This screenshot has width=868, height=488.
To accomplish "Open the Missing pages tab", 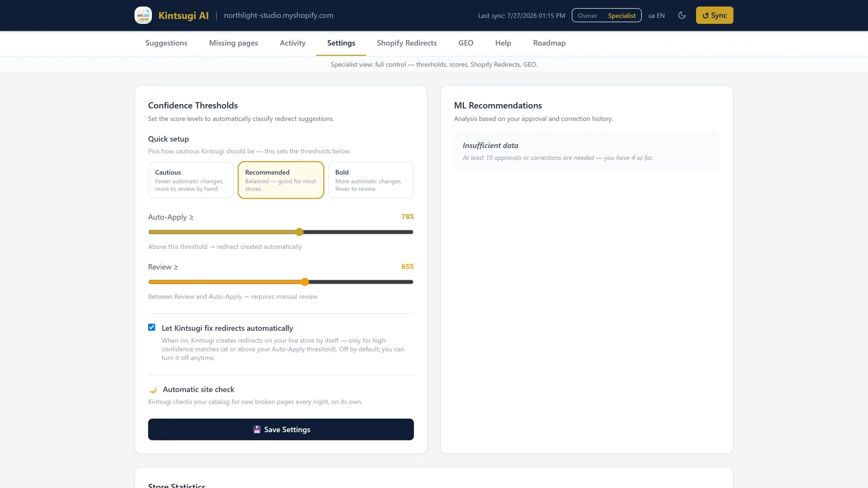I will click(x=234, y=43).
